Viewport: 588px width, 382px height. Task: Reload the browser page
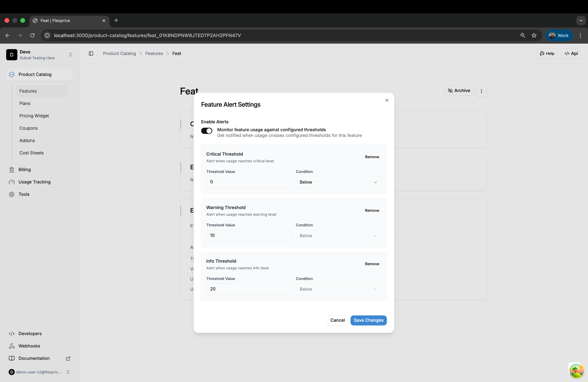(x=32, y=36)
